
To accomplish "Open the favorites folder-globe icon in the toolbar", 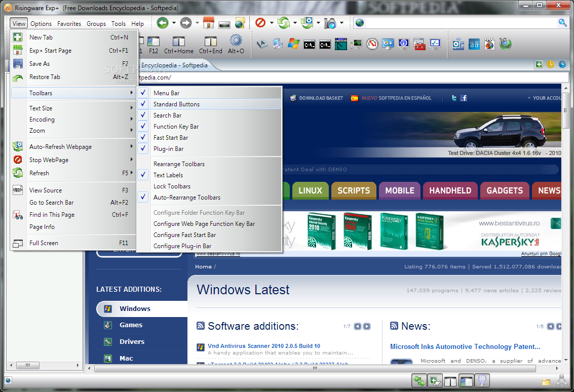I will (240, 23).
